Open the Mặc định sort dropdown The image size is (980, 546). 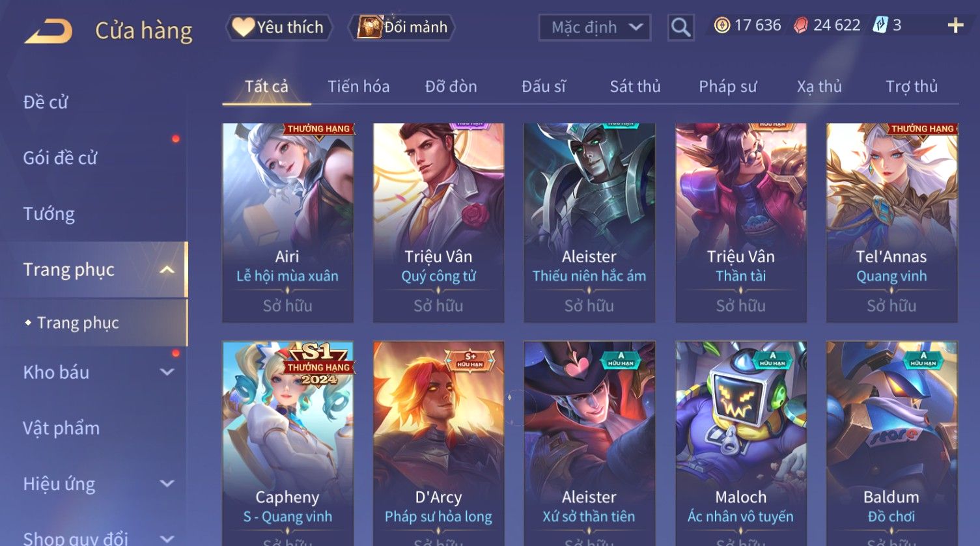[595, 27]
